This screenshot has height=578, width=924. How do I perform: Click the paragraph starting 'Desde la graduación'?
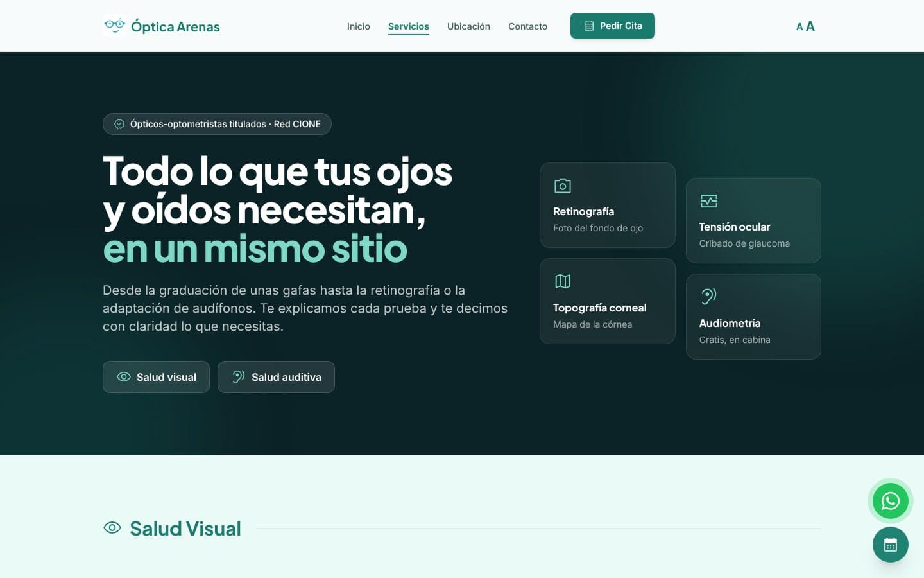click(x=305, y=308)
